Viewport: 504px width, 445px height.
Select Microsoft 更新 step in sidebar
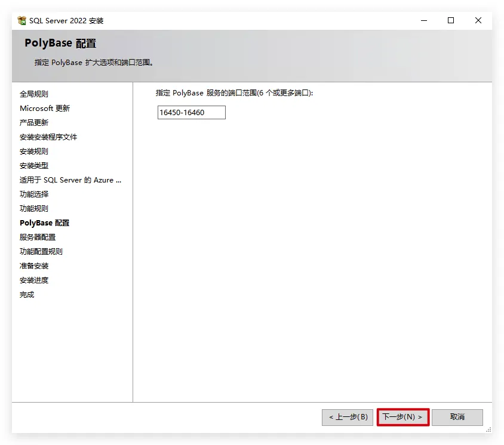tap(45, 109)
